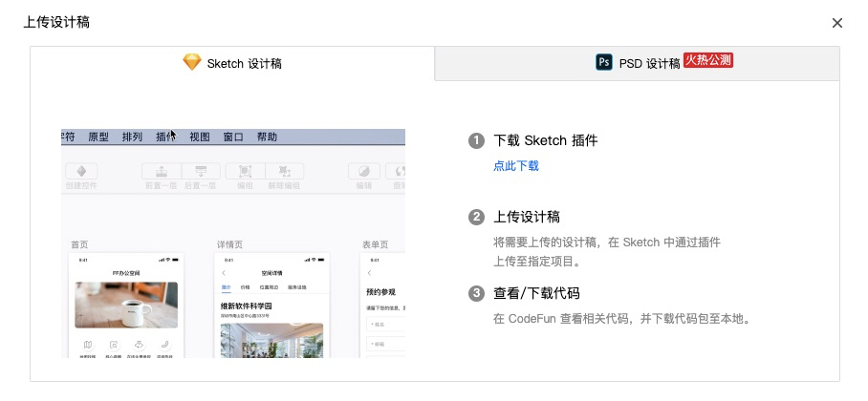Click the phone icon in 首页 artboard
Viewport: 868px width, 401px height.
(x=164, y=345)
